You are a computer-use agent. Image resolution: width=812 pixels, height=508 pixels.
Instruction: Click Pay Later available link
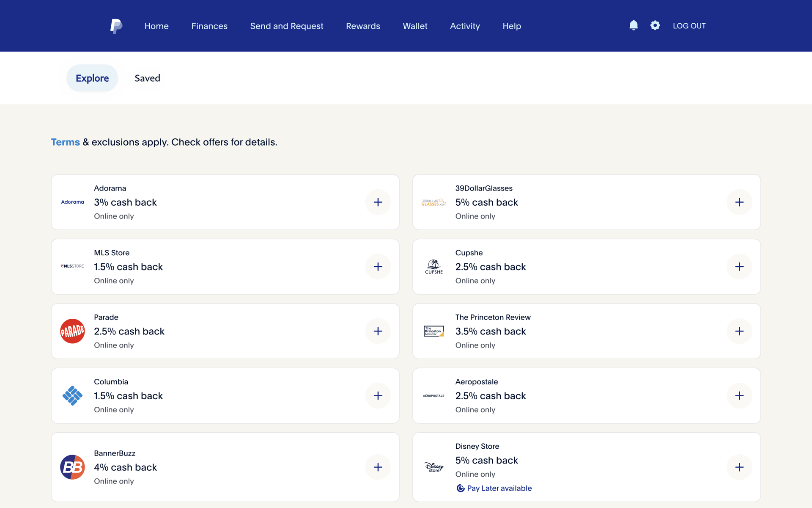click(494, 488)
